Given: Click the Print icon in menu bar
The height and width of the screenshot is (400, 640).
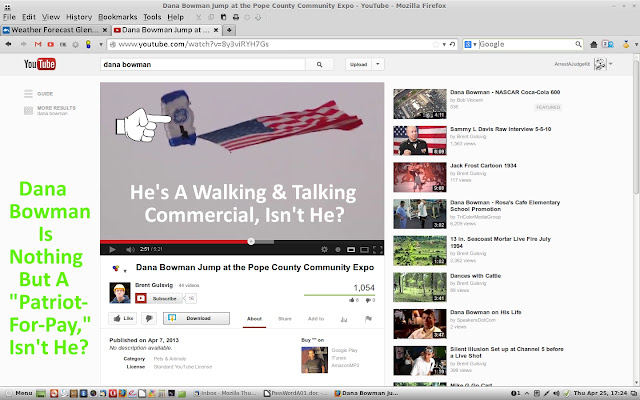Looking at the screenshot, I should tap(236, 17).
